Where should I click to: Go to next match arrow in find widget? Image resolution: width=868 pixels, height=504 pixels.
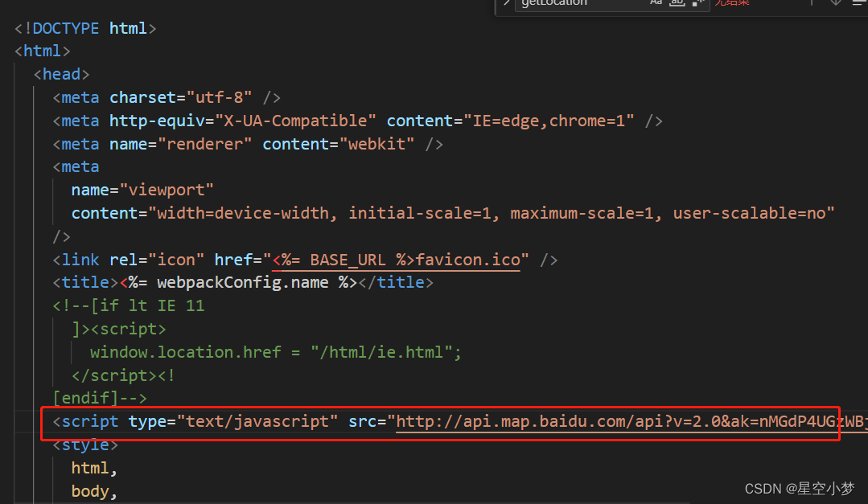pyautogui.click(x=835, y=2)
